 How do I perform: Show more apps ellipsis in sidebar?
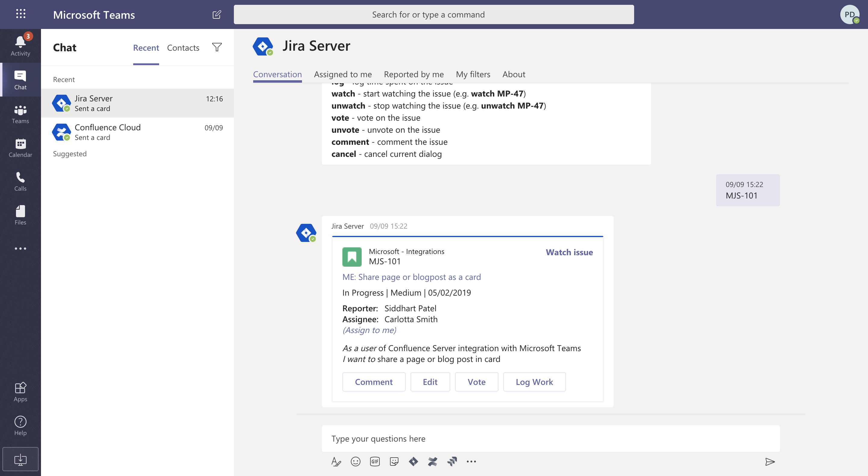(x=20, y=249)
